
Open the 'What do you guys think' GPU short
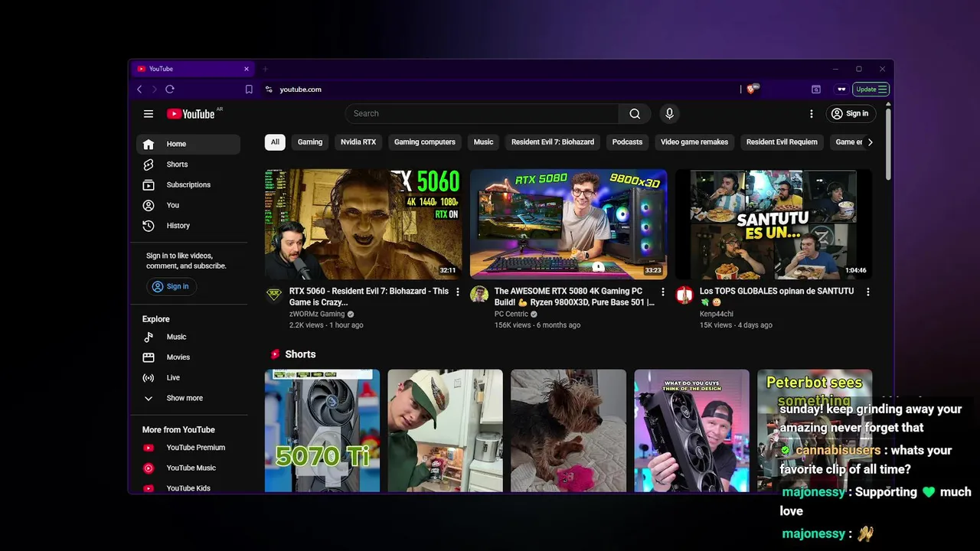[x=691, y=431]
